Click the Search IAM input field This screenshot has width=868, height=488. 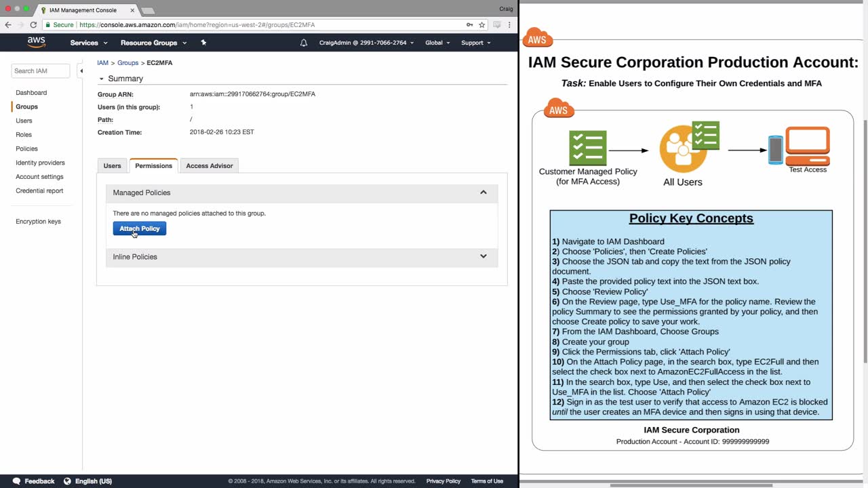(41, 71)
